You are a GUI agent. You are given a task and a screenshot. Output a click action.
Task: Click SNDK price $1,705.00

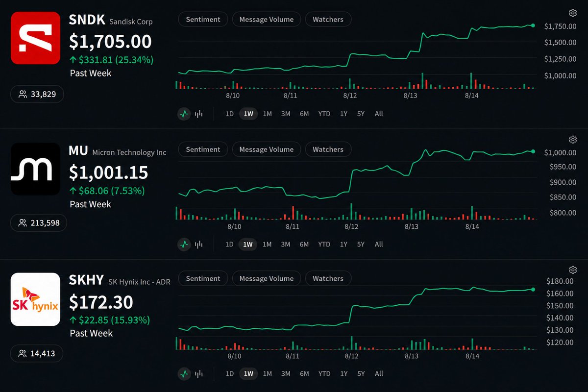[110, 41]
